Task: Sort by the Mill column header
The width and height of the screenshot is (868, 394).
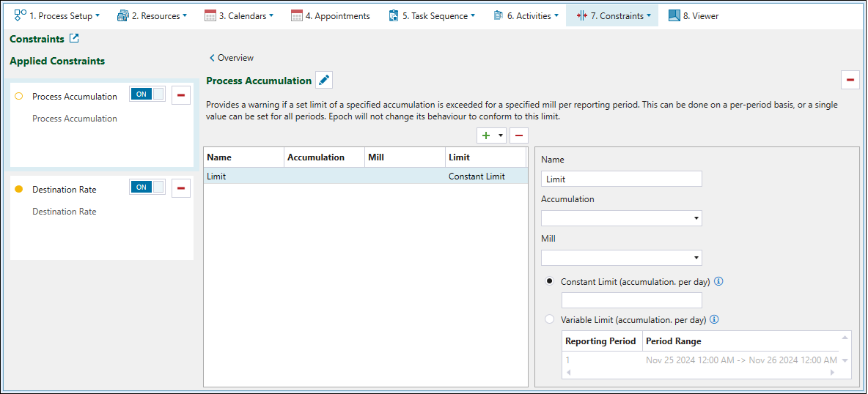Action: pyautogui.click(x=405, y=157)
